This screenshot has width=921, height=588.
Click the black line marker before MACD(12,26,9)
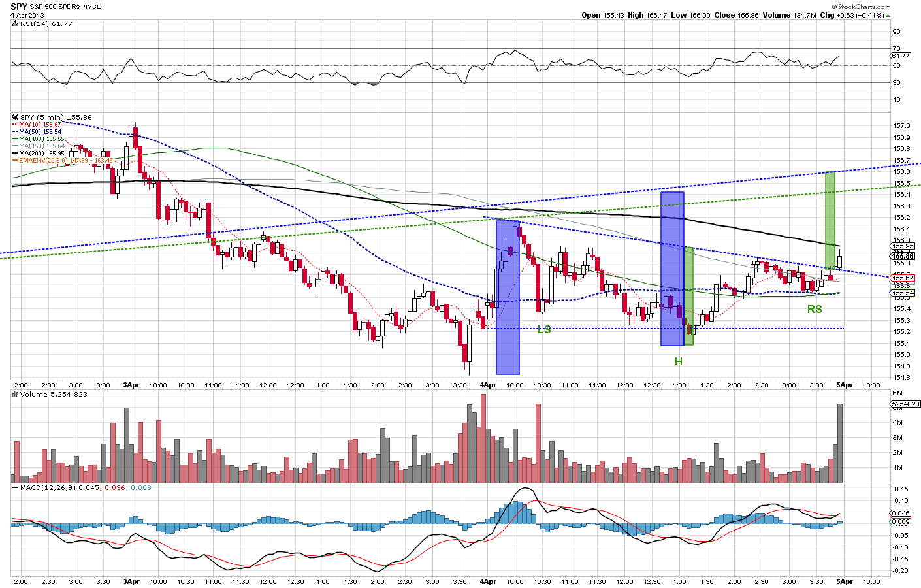16,487
